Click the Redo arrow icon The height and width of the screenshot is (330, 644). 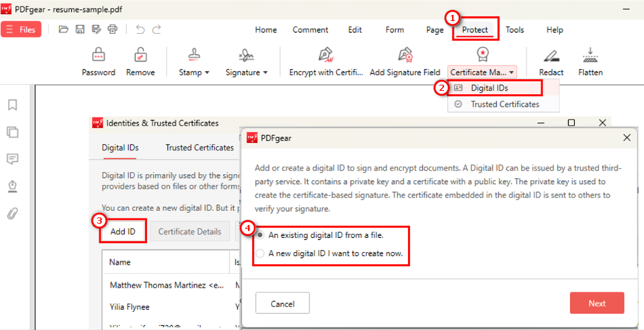(x=157, y=29)
